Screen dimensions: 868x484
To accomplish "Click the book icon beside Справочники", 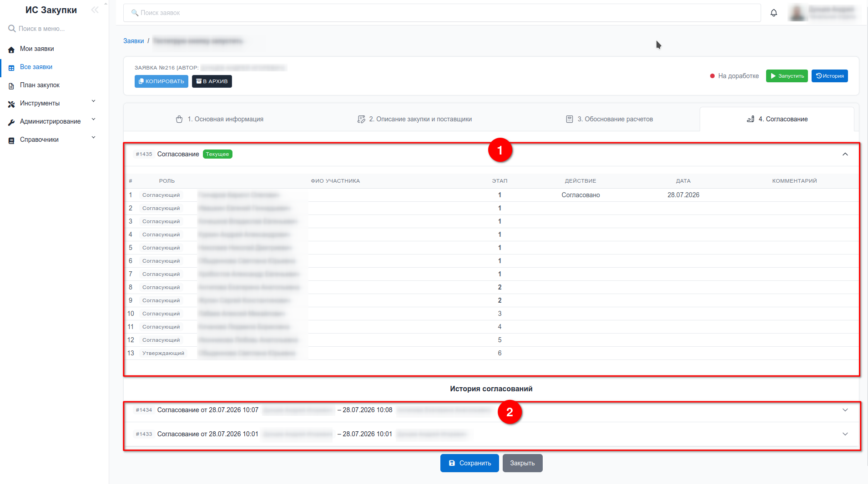I will [x=11, y=140].
